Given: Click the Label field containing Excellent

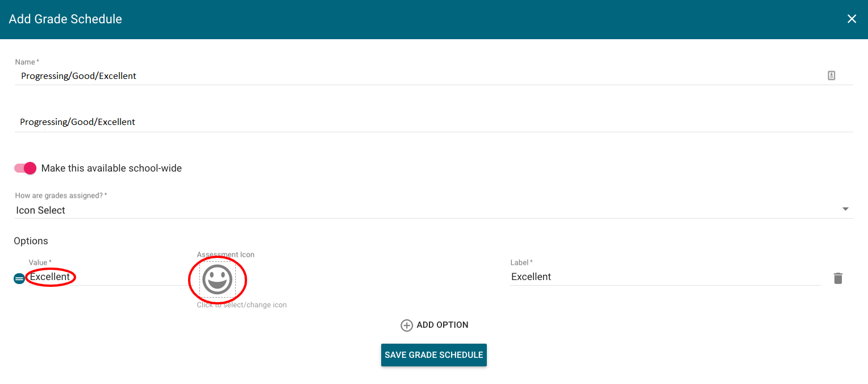Looking at the screenshot, I should [x=665, y=277].
